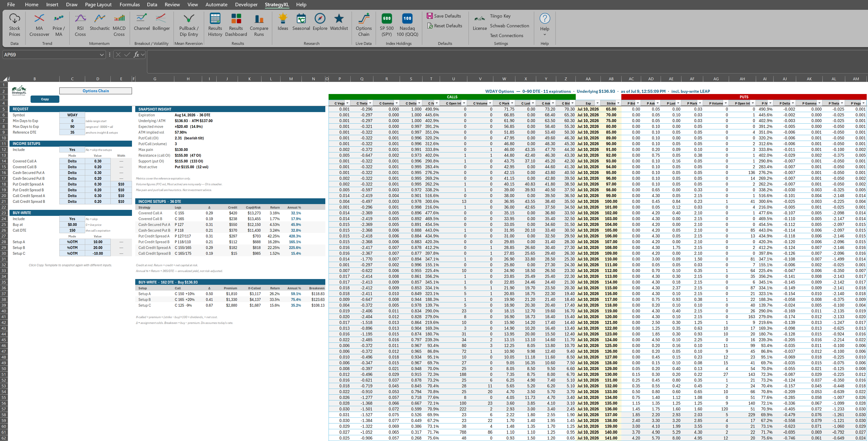Viewport: 868px width, 441px height.
Task: Switch to the Formulas tab
Action: 129,4
